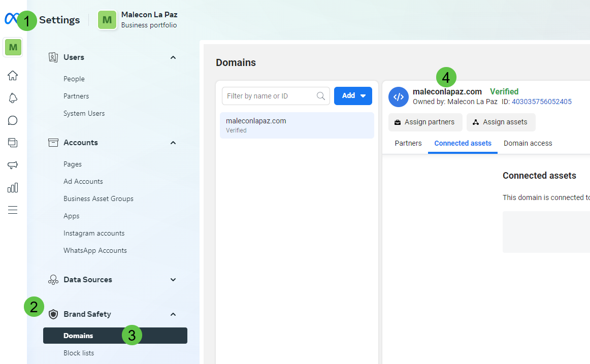Screen dimensions: 590x364
Task: Switch to the Partners tab
Action: click(x=408, y=143)
